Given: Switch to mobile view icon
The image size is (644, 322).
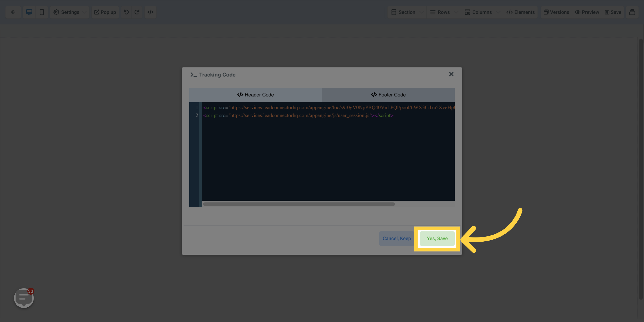Looking at the screenshot, I should (42, 12).
